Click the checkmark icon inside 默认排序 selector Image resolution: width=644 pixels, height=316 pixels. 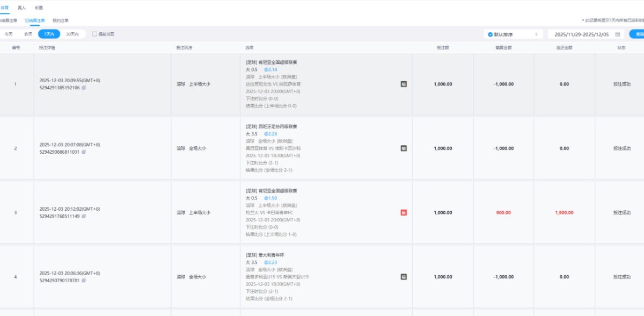tap(489, 34)
